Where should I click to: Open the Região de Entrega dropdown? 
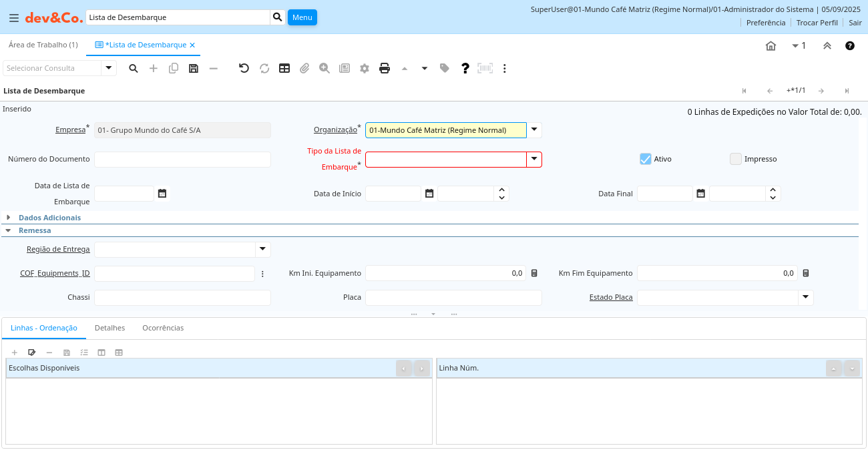click(x=263, y=249)
